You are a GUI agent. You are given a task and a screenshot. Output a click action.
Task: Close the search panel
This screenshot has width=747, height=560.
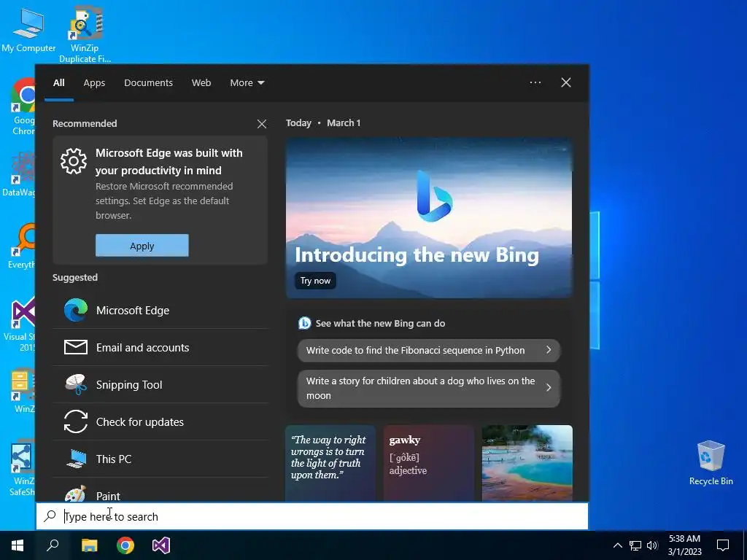coord(566,82)
